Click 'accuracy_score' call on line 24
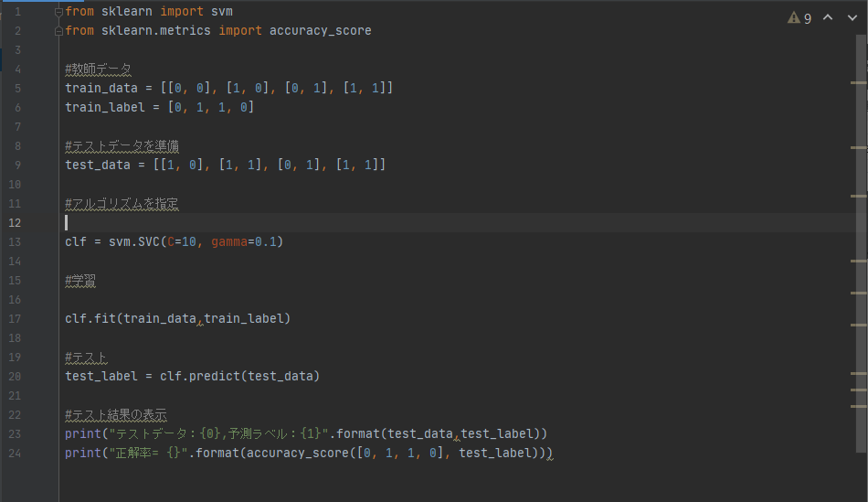 point(298,454)
